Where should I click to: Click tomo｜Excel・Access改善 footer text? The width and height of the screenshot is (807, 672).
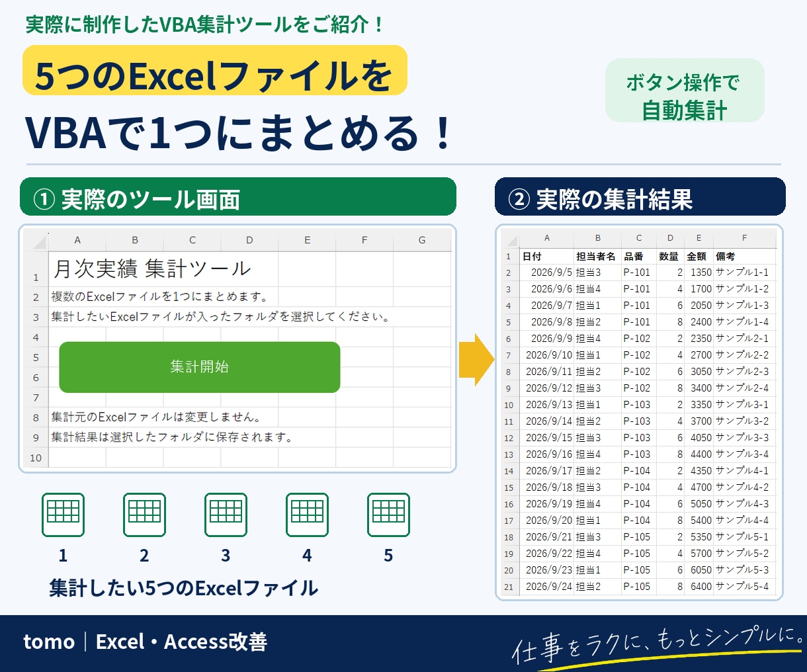point(145,642)
